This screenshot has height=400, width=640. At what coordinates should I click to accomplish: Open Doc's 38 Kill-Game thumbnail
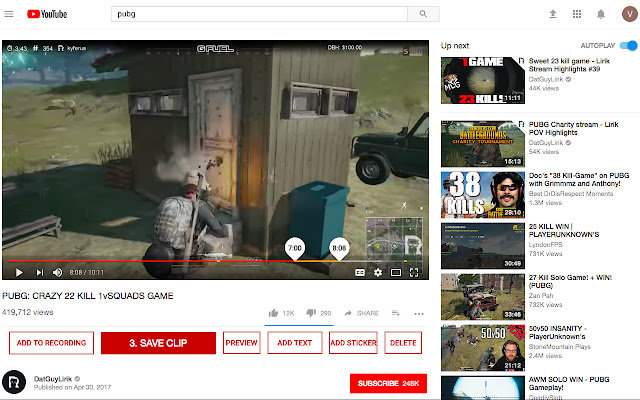click(482, 195)
